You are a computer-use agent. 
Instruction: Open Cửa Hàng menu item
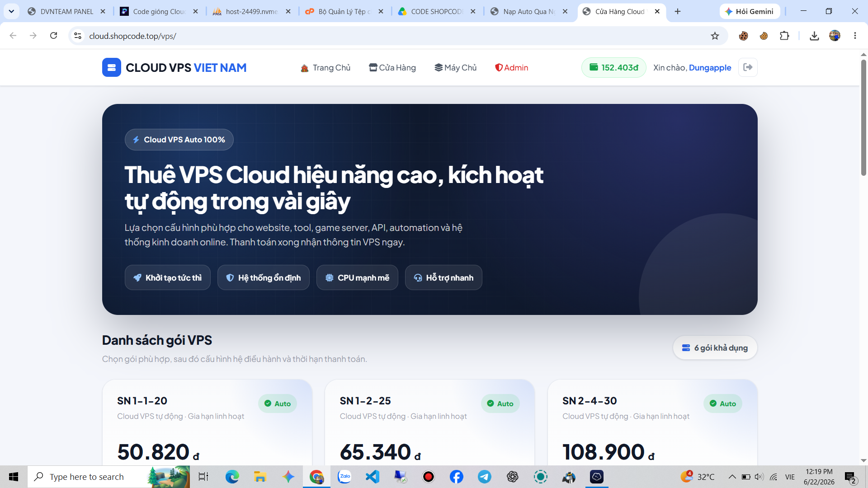(x=392, y=67)
